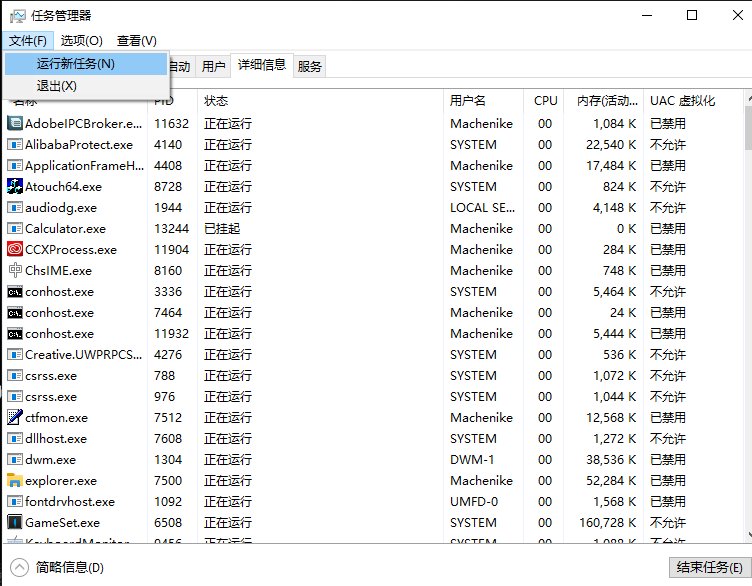Select the ctfmon.exe process name
752x586 pixels.
pyautogui.click(x=57, y=418)
